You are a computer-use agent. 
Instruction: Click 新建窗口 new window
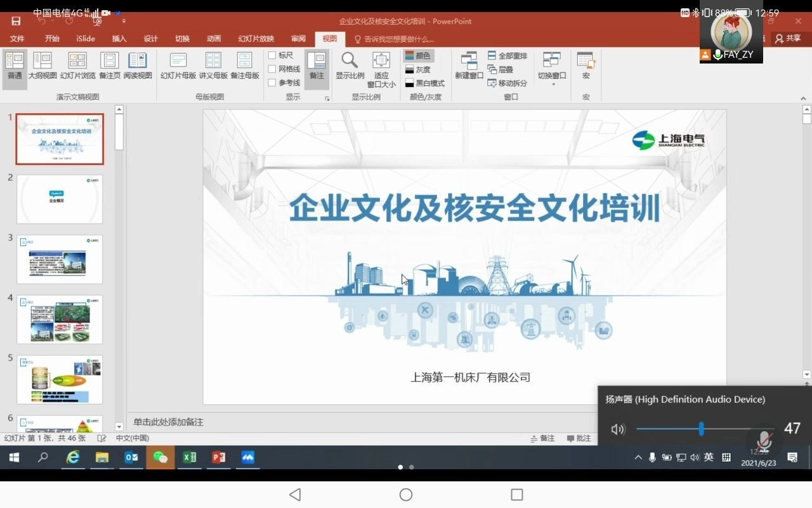coord(469,67)
